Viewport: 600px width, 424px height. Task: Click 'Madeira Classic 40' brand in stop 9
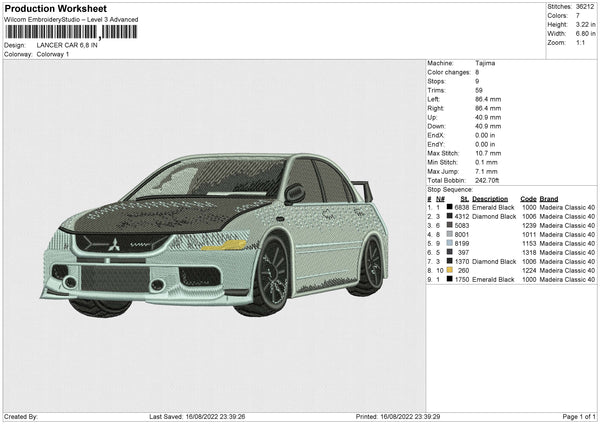(567, 280)
